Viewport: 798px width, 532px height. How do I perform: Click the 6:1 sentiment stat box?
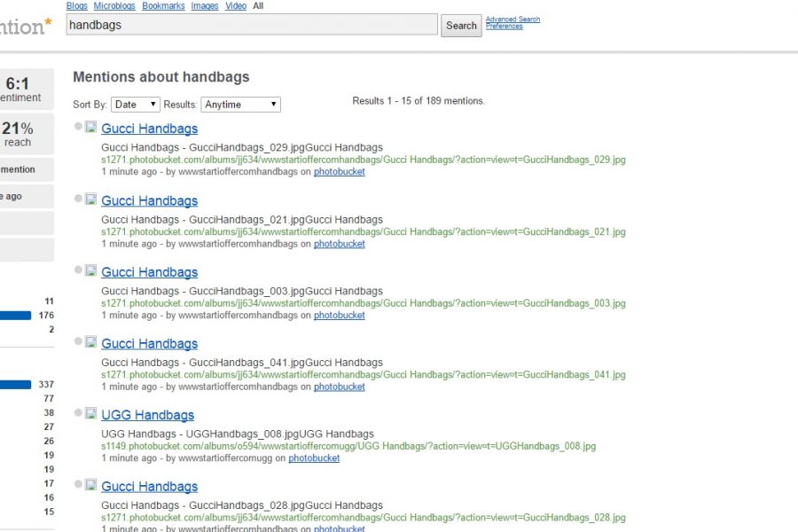(x=27, y=89)
